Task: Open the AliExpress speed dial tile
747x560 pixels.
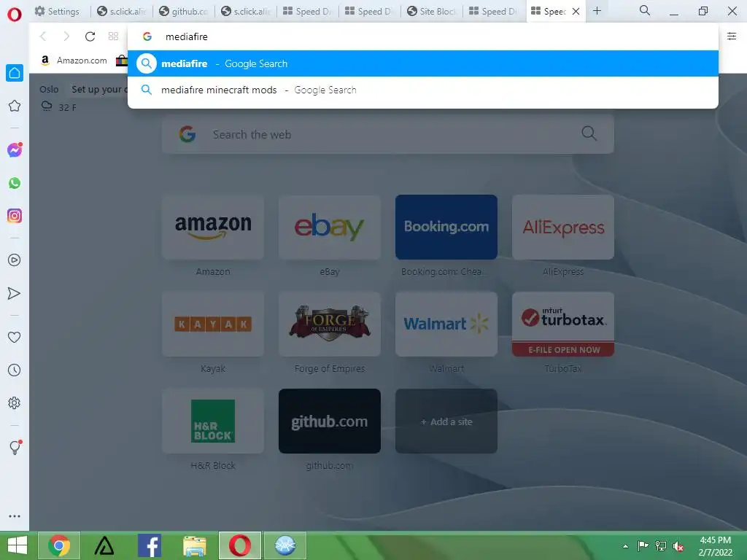Action: pyautogui.click(x=563, y=227)
